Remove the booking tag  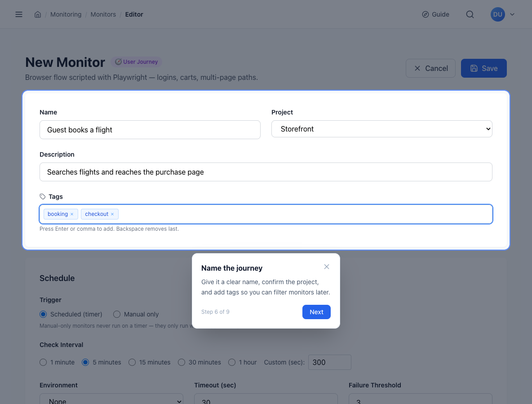[72, 214]
